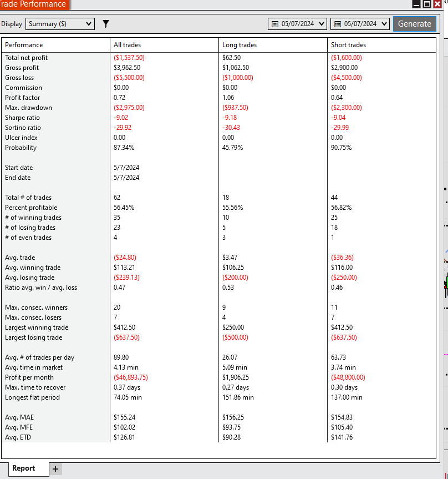
Task: Click the end date calendar icon
Action: tap(338, 24)
